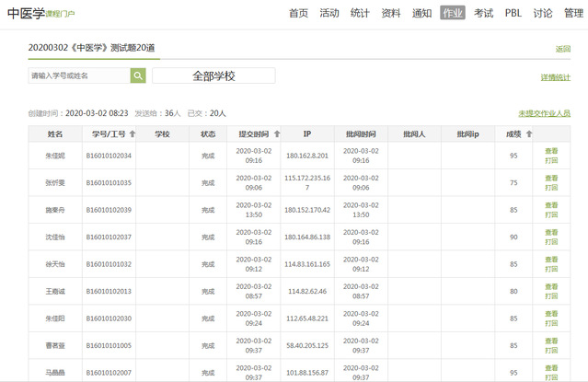Open the 资料 section
This screenshot has height=382, width=588.
point(391,13)
